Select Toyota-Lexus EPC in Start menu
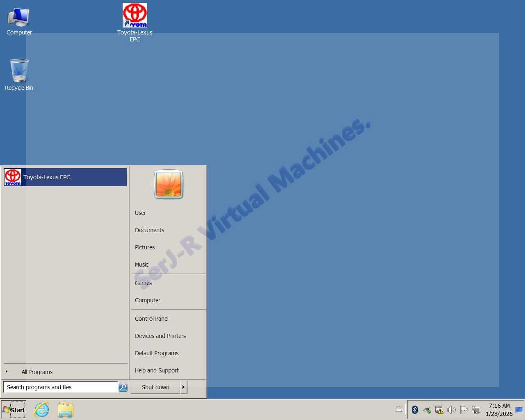The image size is (525, 420). tap(65, 177)
